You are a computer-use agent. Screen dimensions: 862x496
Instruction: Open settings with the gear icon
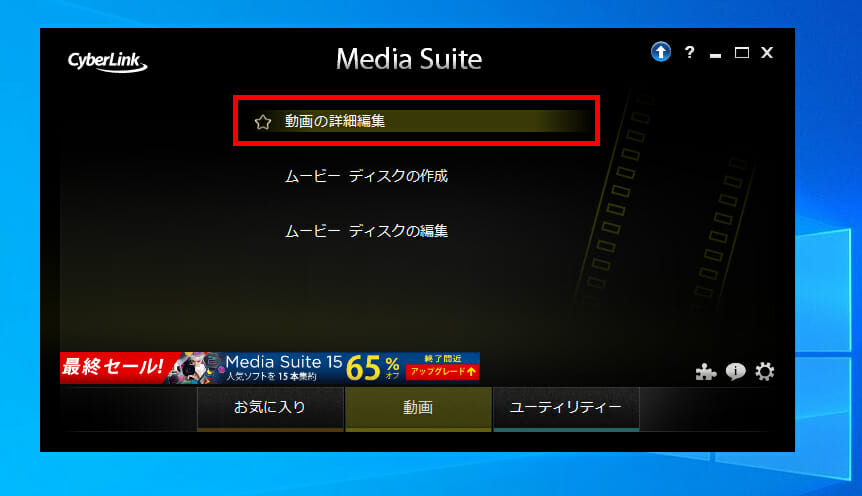[765, 372]
